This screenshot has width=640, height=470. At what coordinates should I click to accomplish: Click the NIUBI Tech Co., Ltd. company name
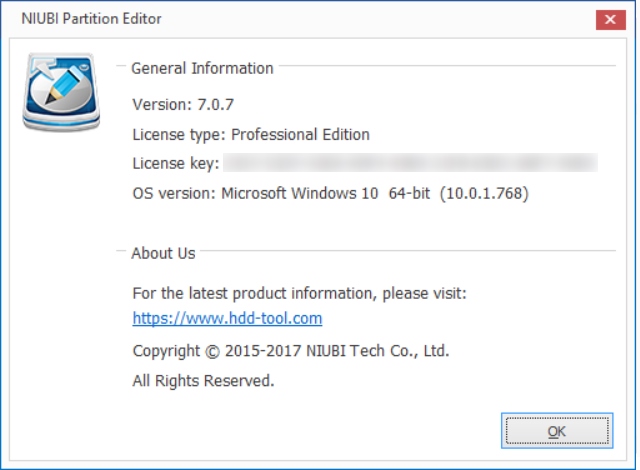coord(378,351)
